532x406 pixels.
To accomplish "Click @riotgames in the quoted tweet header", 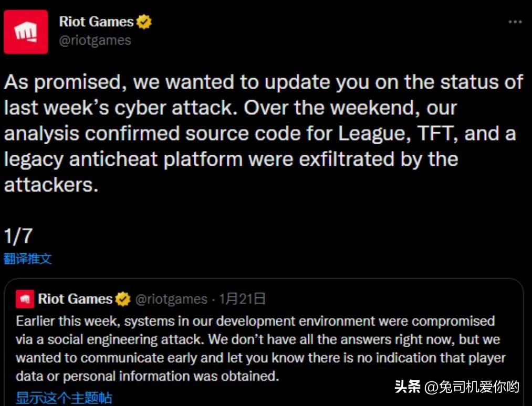I will (x=172, y=299).
